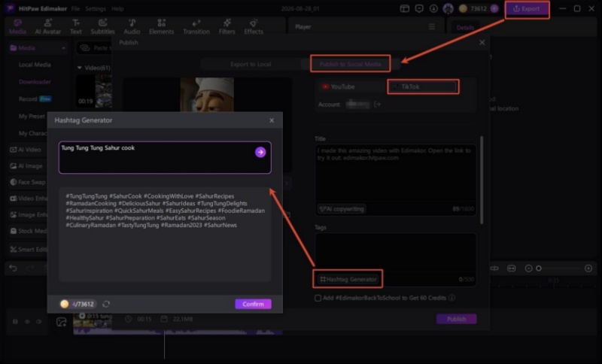
Task: Open the Settings menu
Action: point(96,9)
